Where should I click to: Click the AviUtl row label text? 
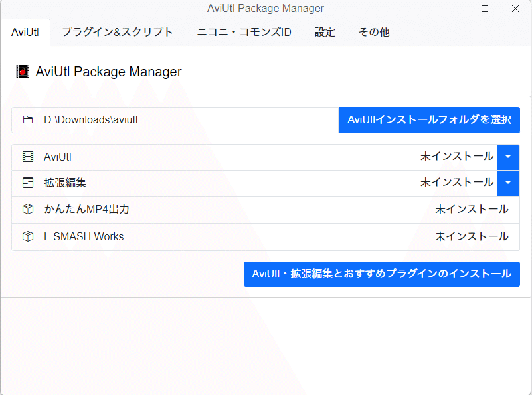58,157
